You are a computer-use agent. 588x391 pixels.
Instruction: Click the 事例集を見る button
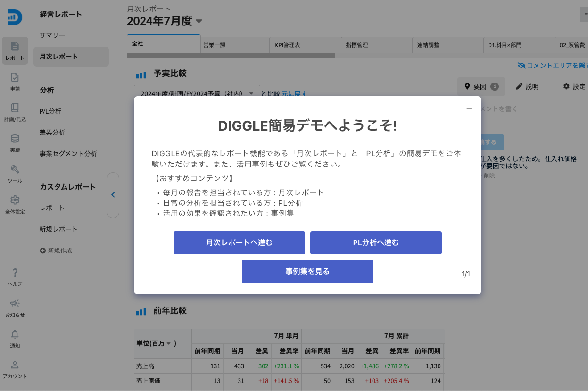click(x=307, y=272)
